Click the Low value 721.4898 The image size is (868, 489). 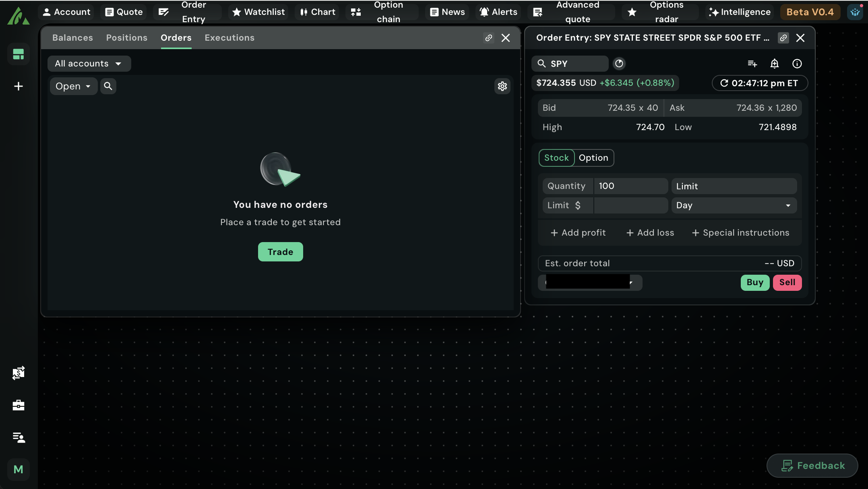pyautogui.click(x=777, y=127)
